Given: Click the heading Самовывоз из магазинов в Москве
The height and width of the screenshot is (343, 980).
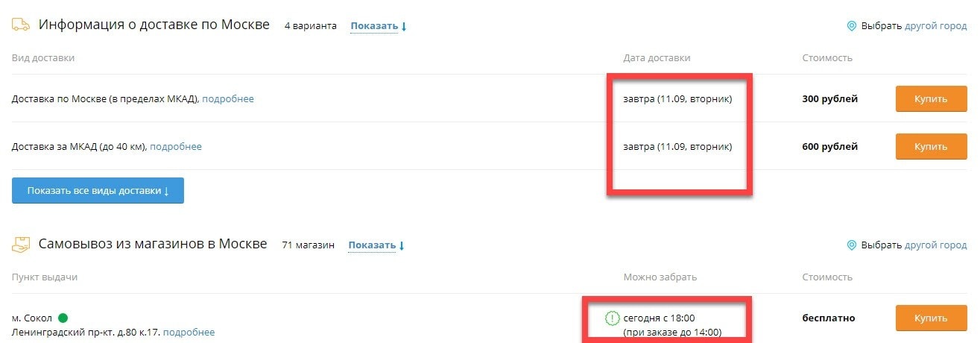Looking at the screenshot, I should point(153,244).
